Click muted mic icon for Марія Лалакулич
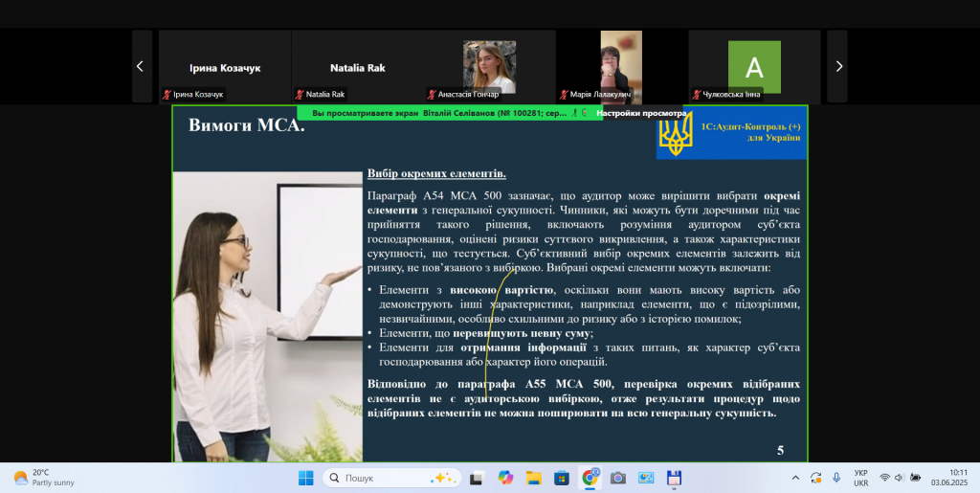Image resolution: width=980 pixels, height=493 pixels. pos(564,95)
